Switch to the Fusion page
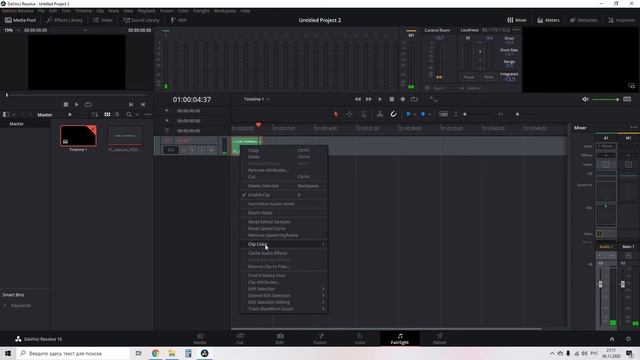The image size is (640, 360). click(320, 338)
